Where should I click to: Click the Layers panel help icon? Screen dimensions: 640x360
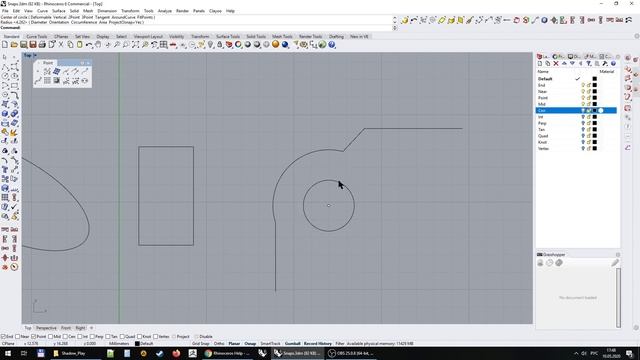(x=613, y=64)
